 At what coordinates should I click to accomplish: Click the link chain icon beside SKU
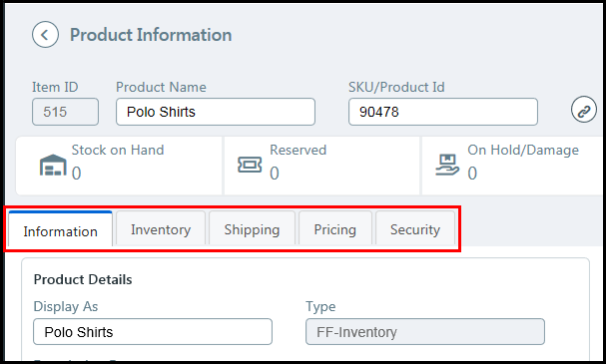point(584,110)
